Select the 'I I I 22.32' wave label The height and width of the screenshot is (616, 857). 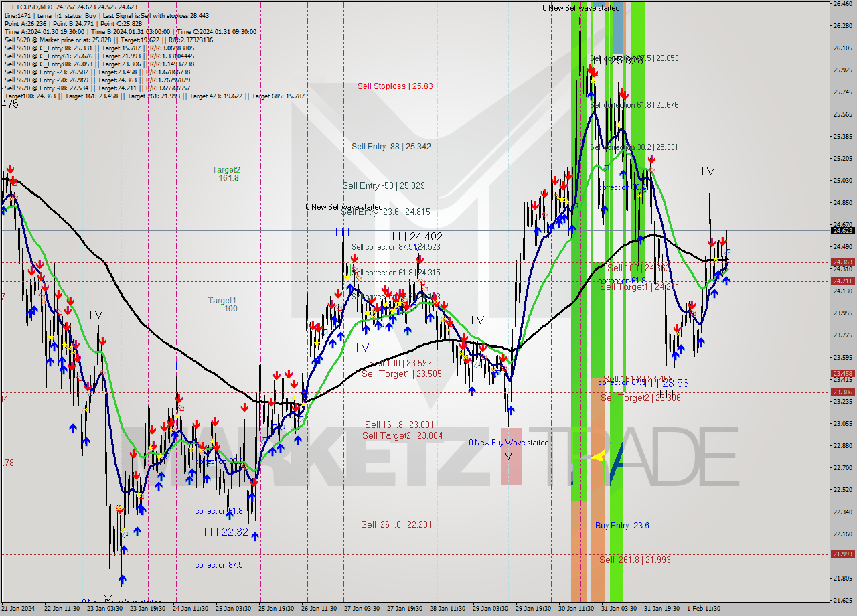pos(226,532)
